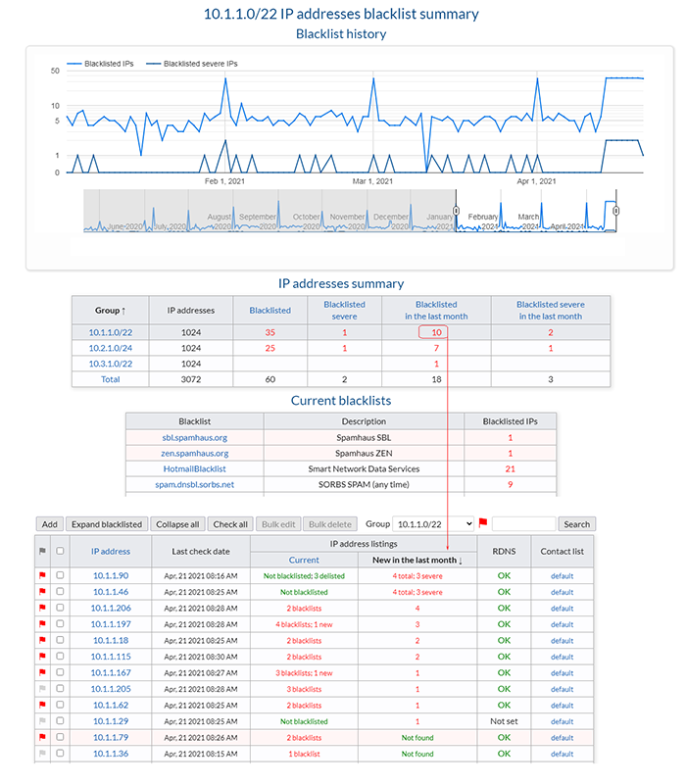The width and height of the screenshot is (686, 784).
Task: Unflag the 10.1.1.167 address
Action: (x=42, y=672)
